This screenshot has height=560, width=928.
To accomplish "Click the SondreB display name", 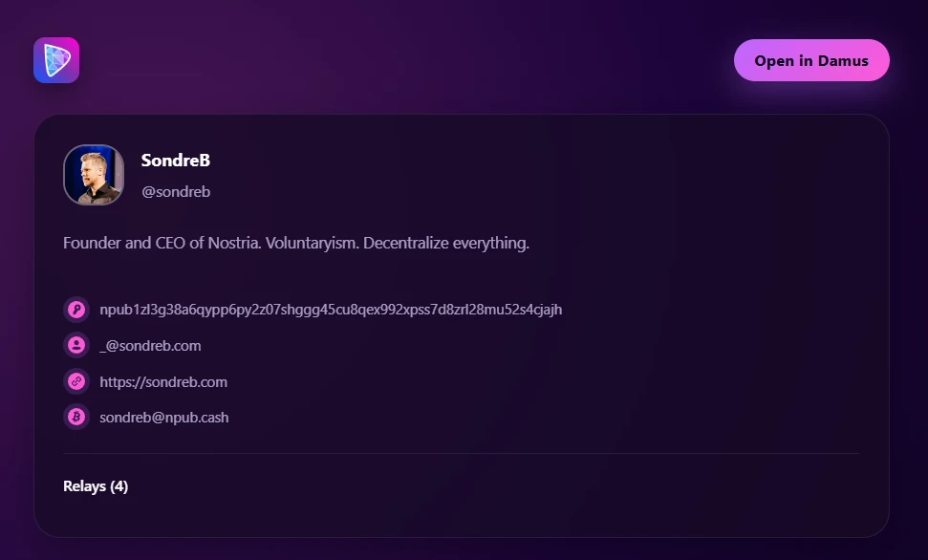I will coord(175,161).
